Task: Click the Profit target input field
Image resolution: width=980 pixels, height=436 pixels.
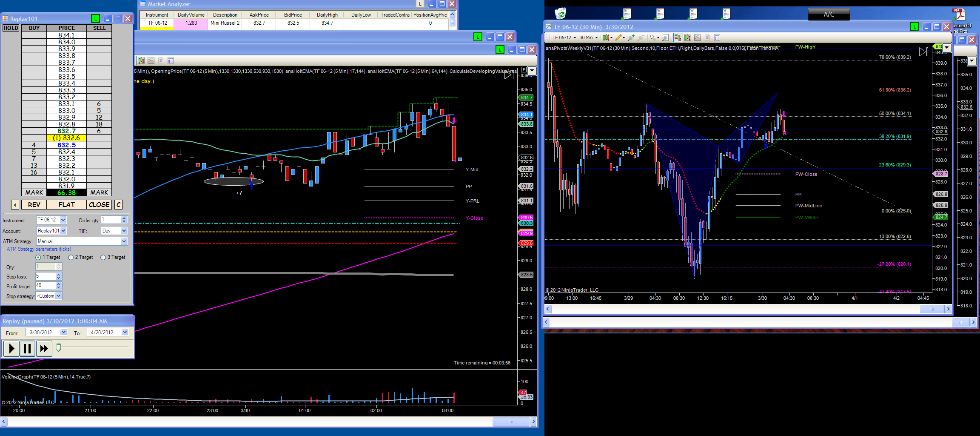Action: [46, 286]
